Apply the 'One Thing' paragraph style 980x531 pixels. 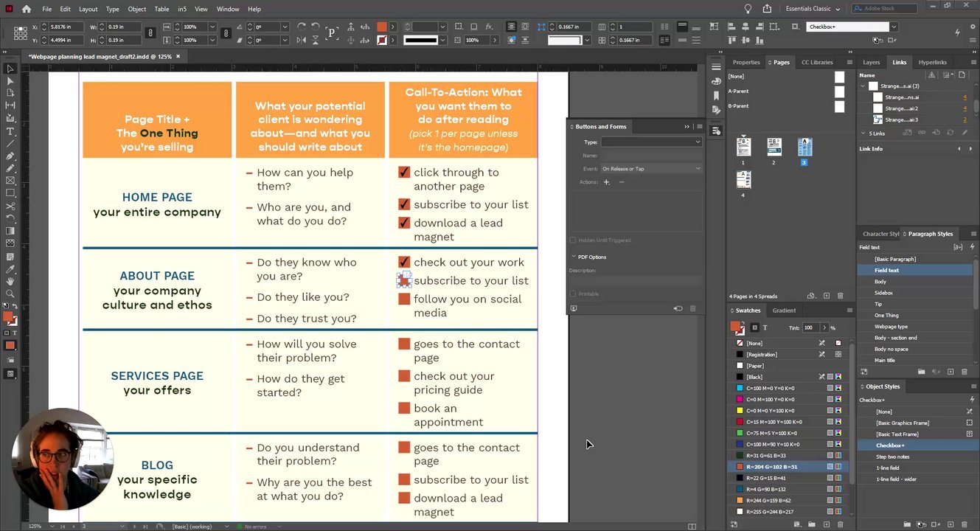point(886,316)
